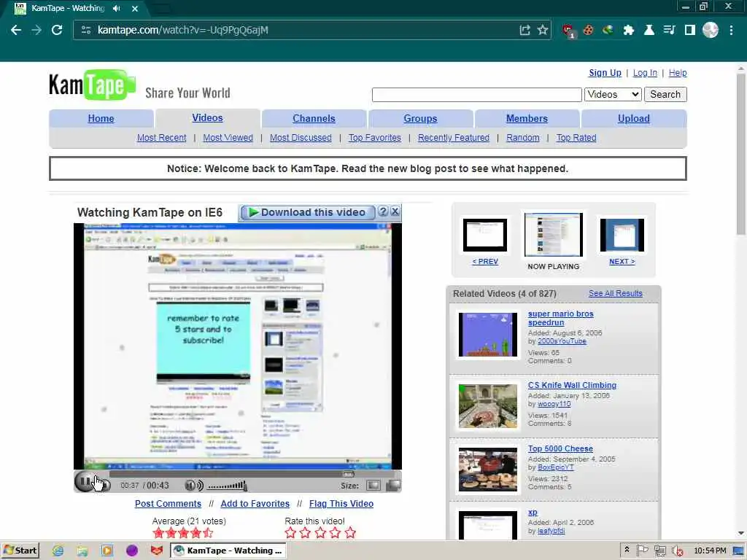The height and width of the screenshot is (560, 747).
Task: Click the KamTape search input field
Action: coord(477,94)
